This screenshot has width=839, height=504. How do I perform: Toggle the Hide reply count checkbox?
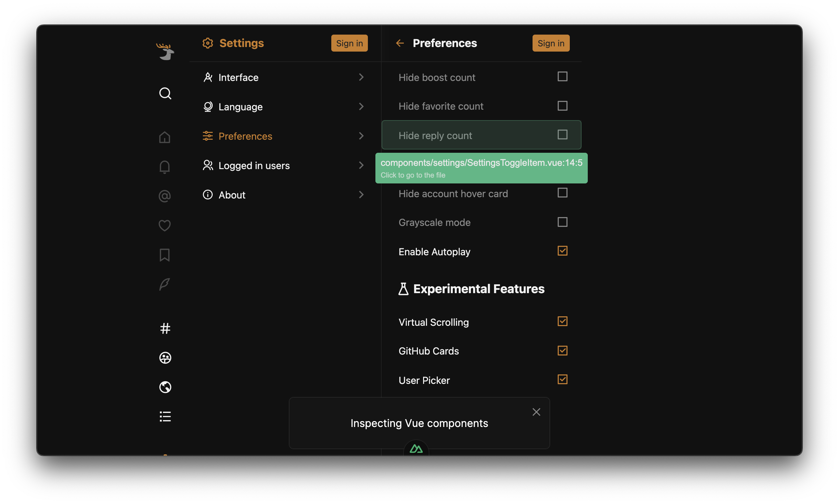click(x=562, y=135)
